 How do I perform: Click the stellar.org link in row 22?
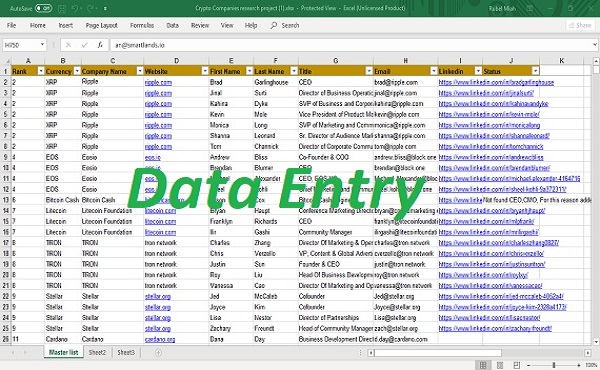pos(158,297)
